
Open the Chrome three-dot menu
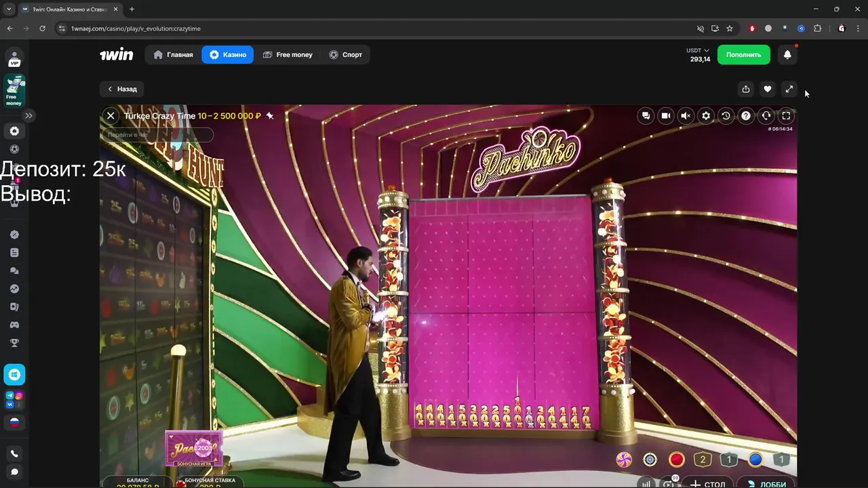point(858,28)
